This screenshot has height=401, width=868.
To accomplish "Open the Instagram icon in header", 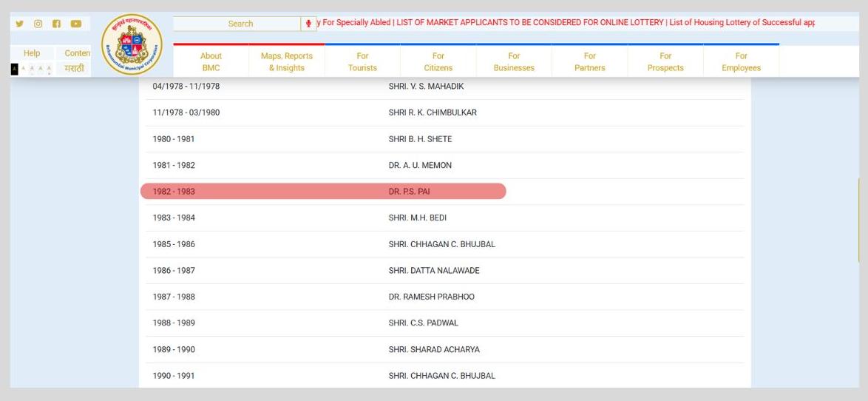I will click(37, 24).
